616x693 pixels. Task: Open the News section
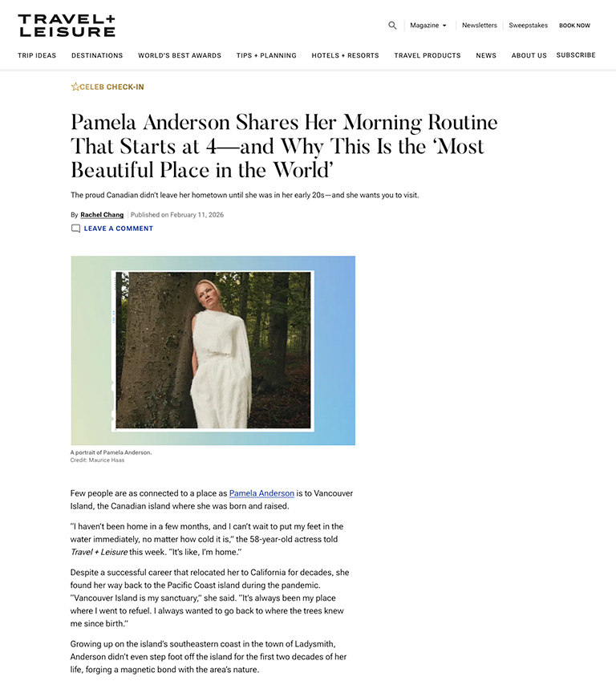tap(486, 55)
